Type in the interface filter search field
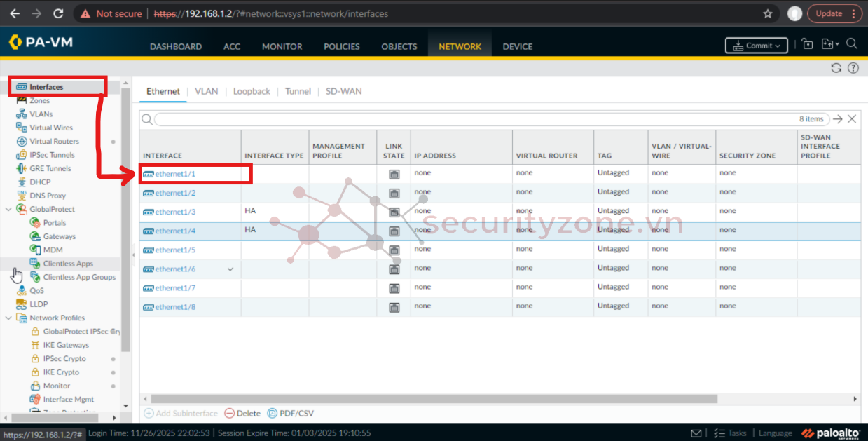Image resolution: width=868 pixels, height=441 pixels. pos(476,119)
